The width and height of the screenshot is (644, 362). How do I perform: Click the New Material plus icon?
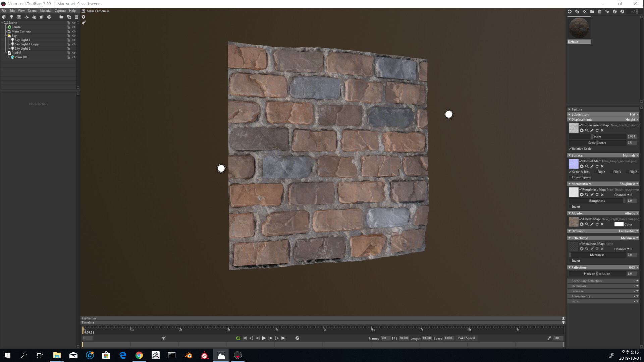[570, 11]
